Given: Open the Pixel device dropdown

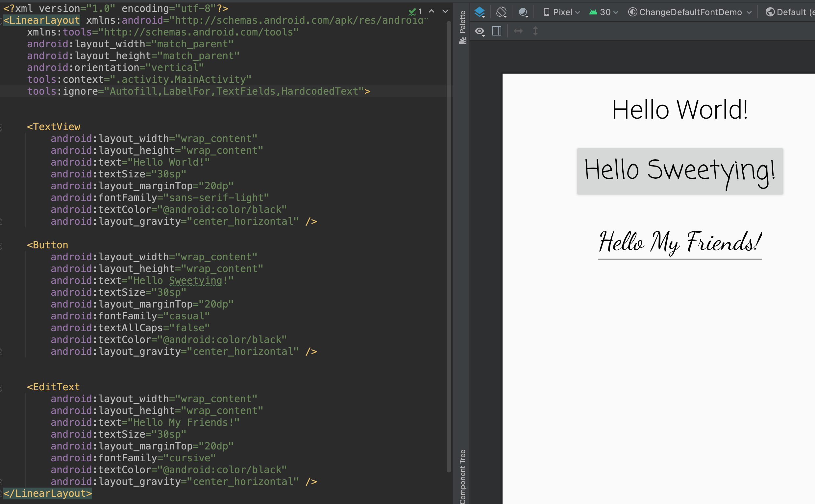Looking at the screenshot, I should pos(562,12).
